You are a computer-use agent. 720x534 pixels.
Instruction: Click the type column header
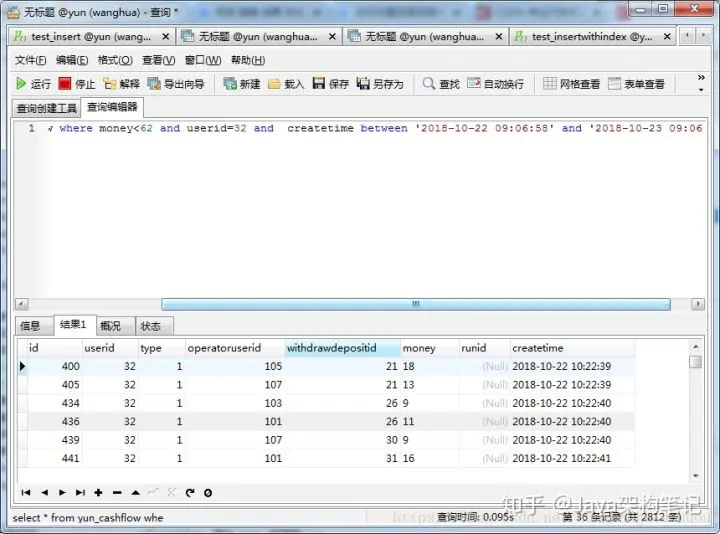click(x=162, y=348)
